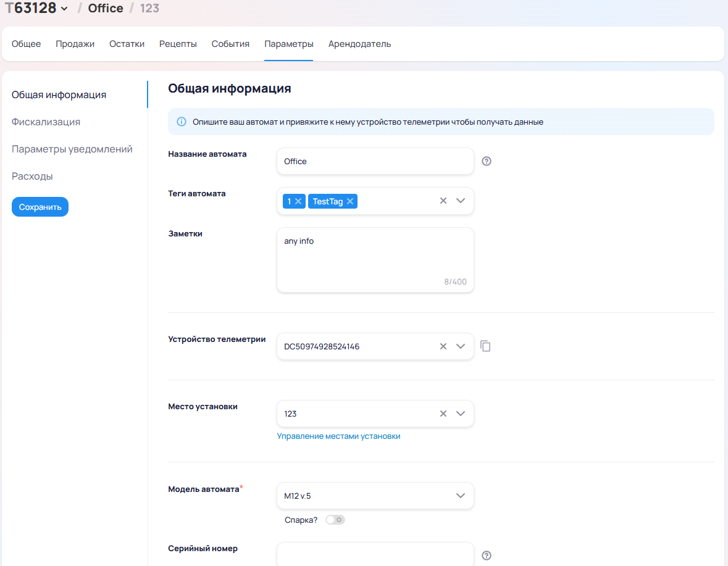Expand the Теги автомата dropdown
728x566 pixels.
pyautogui.click(x=460, y=201)
